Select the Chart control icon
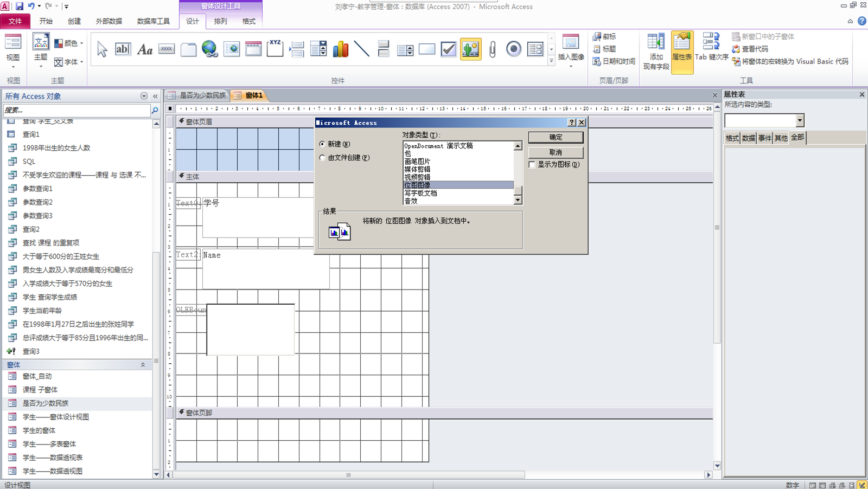 click(340, 49)
